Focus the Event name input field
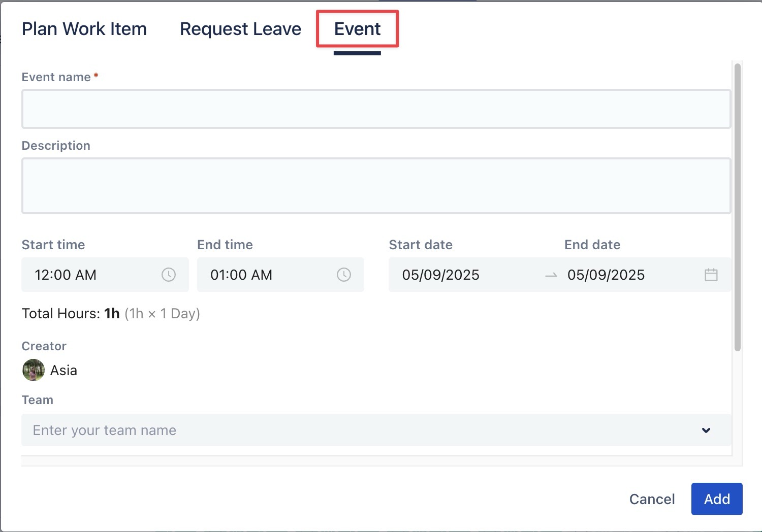The width and height of the screenshot is (762, 532). (x=376, y=109)
